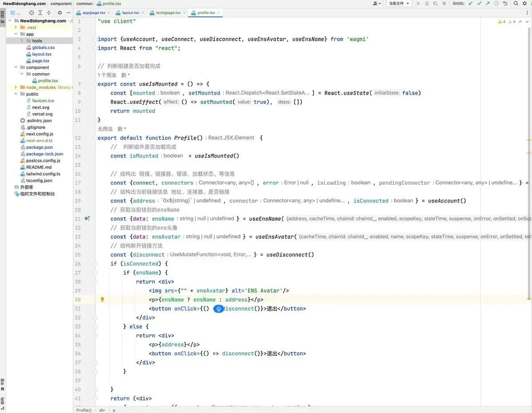Open the project view selector dropdown
This screenshot has height=413, width=532.
point(15,12)
